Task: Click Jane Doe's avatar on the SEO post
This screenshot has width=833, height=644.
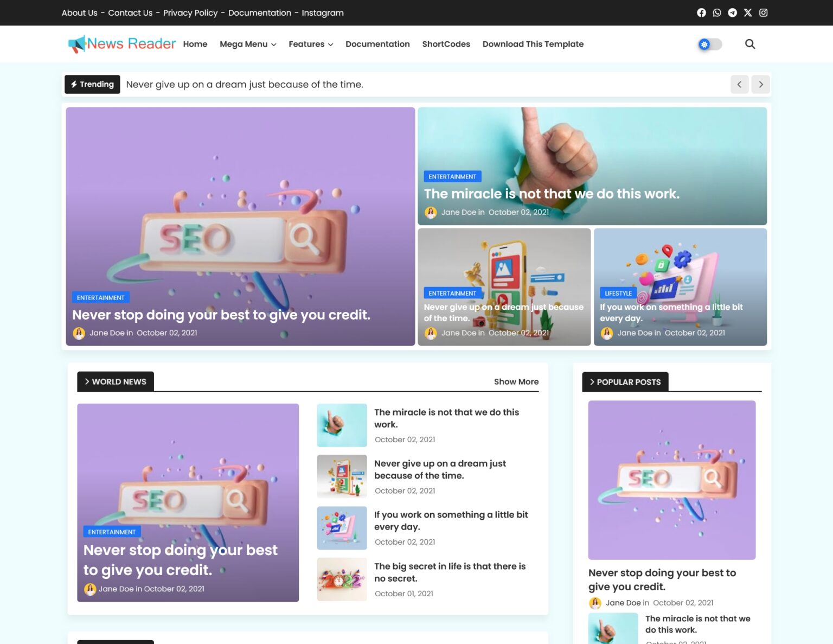Action: click(x=79, y=333)
